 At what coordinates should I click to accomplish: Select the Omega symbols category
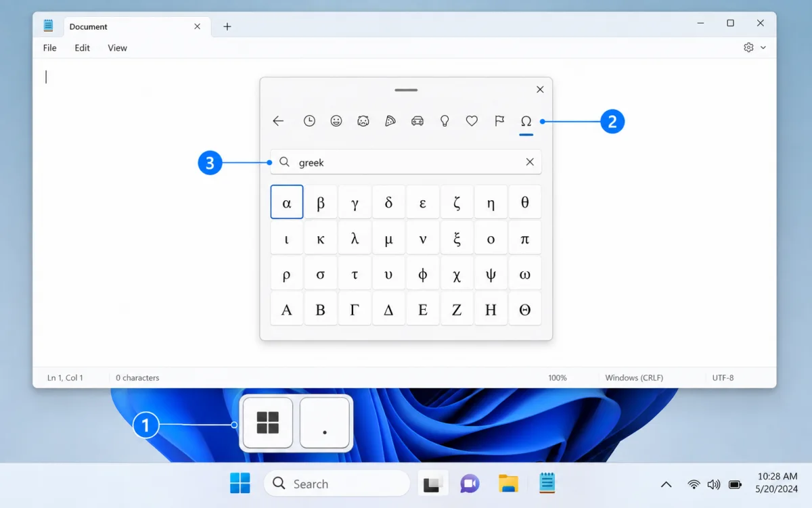(526, 121)
